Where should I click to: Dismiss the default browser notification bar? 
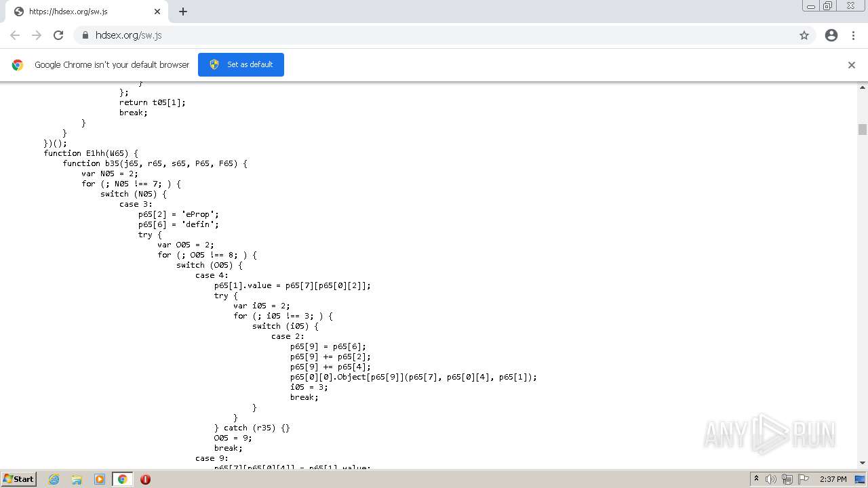(852, 65)
